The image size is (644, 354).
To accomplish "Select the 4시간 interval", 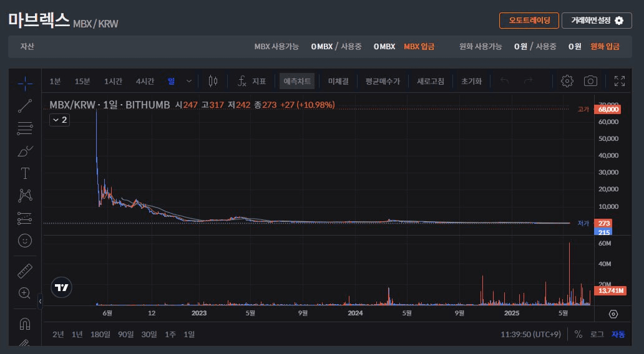I will (x=145, y=81).
